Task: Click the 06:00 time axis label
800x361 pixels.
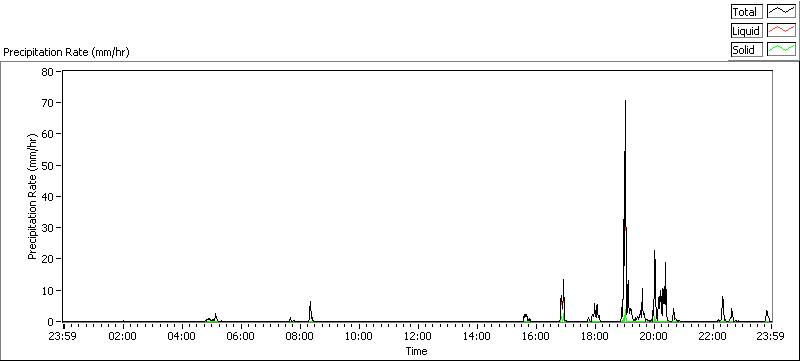Action: tap(241, 336)
